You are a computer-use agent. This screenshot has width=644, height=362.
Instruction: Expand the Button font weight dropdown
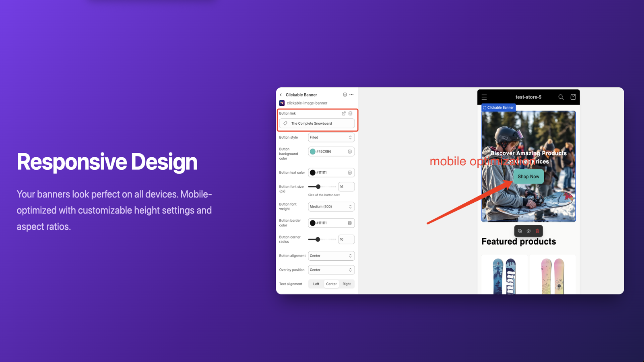coord(331,206)
